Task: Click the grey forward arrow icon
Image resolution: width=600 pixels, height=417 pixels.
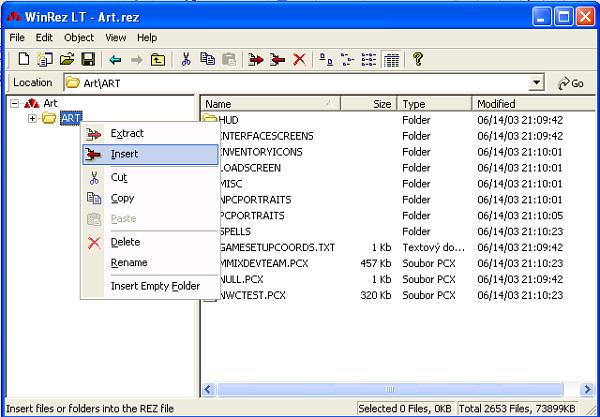Action: pyautogui.click(x=137, y=60)
